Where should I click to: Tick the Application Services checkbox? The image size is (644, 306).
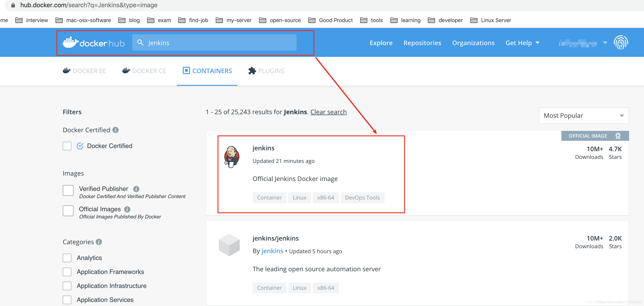(67, 300)
